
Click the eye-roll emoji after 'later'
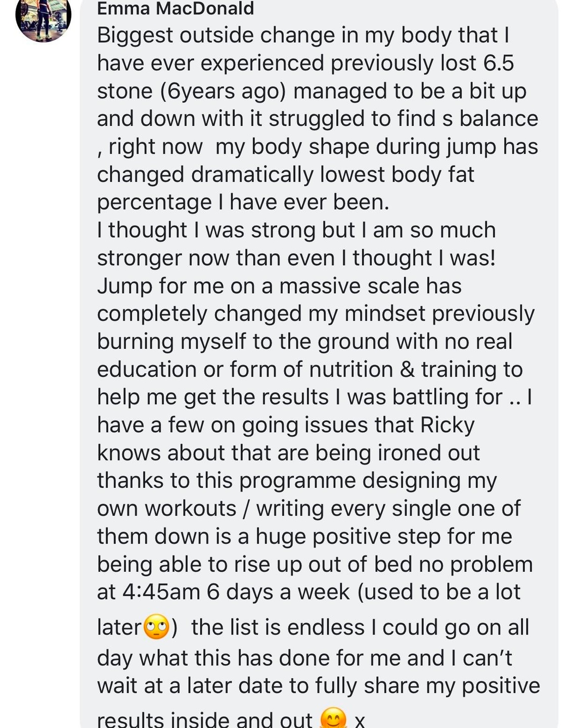[x=157, y=627]
